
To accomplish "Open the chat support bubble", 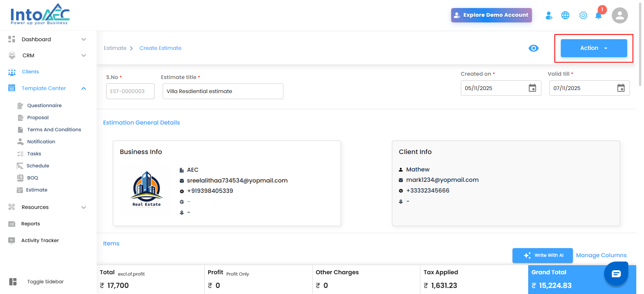I will click(616, 274).
